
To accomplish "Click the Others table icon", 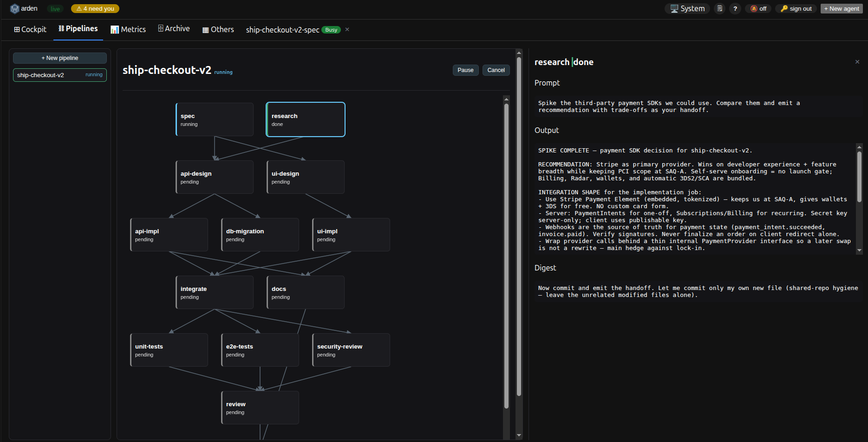I will click(x=206, y=30).
